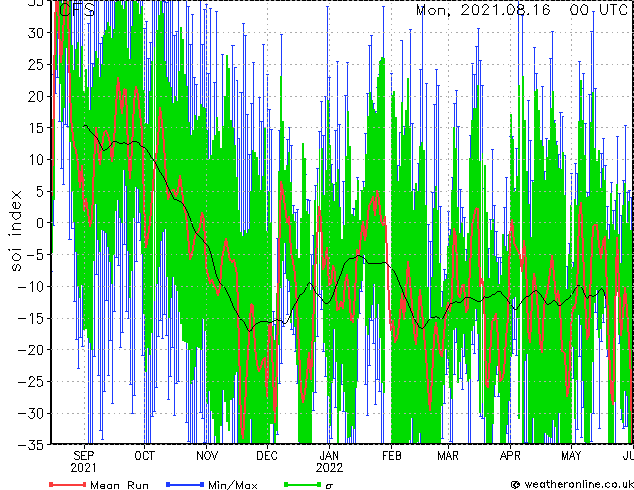634x490 pixels.
Task: Click the CFS title in top-left corner
Action: coord(76,10)
